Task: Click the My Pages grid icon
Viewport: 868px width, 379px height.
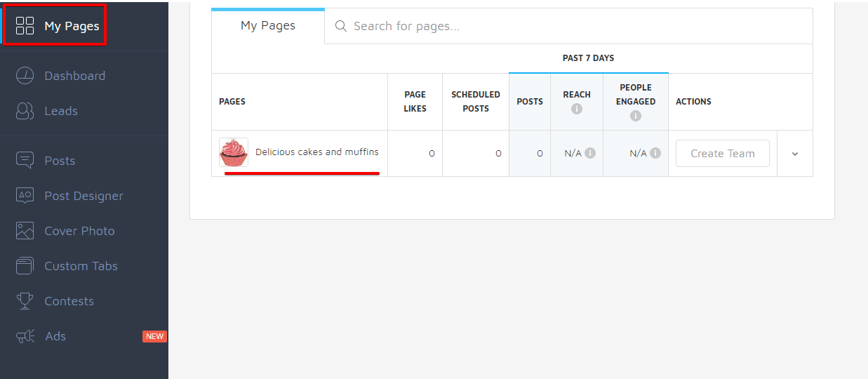Action: [25, 26]
